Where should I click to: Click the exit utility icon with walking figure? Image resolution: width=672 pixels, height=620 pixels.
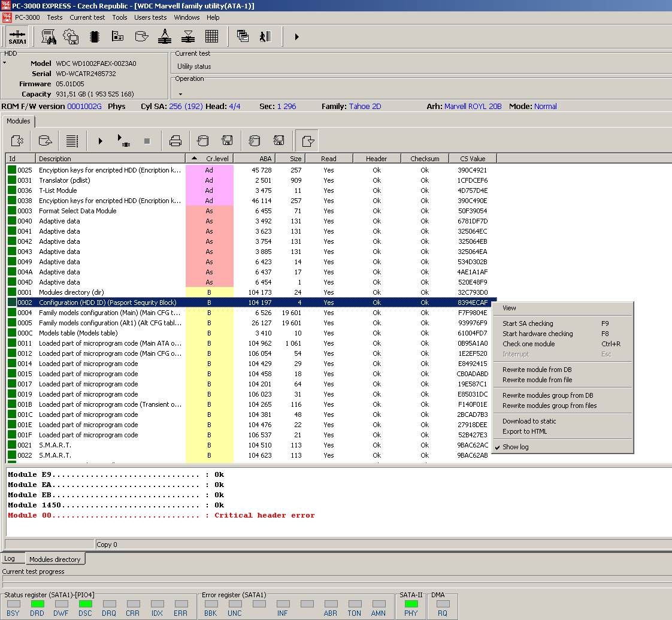(x=265, y=37)
